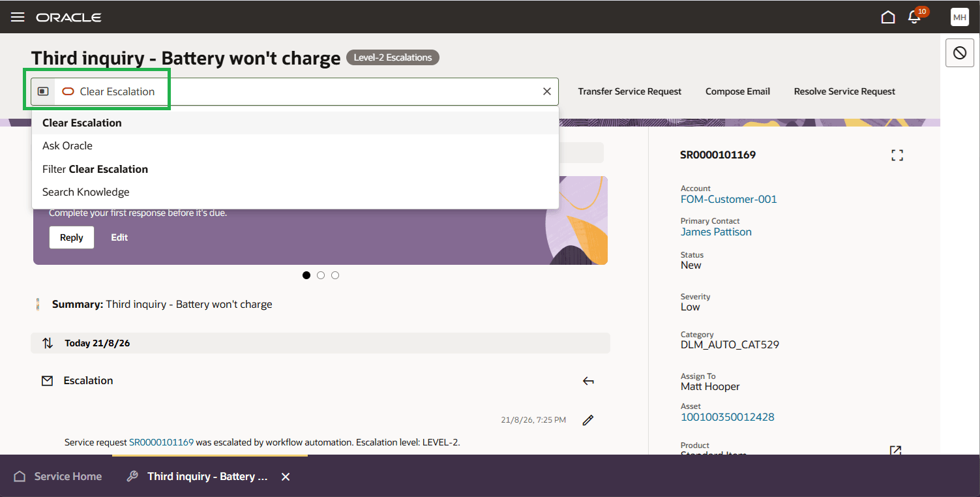This screenshot has width=980, height=497.
Task: Open the SR0000101169 link in the escalation message
Action: tap(162, 442)
